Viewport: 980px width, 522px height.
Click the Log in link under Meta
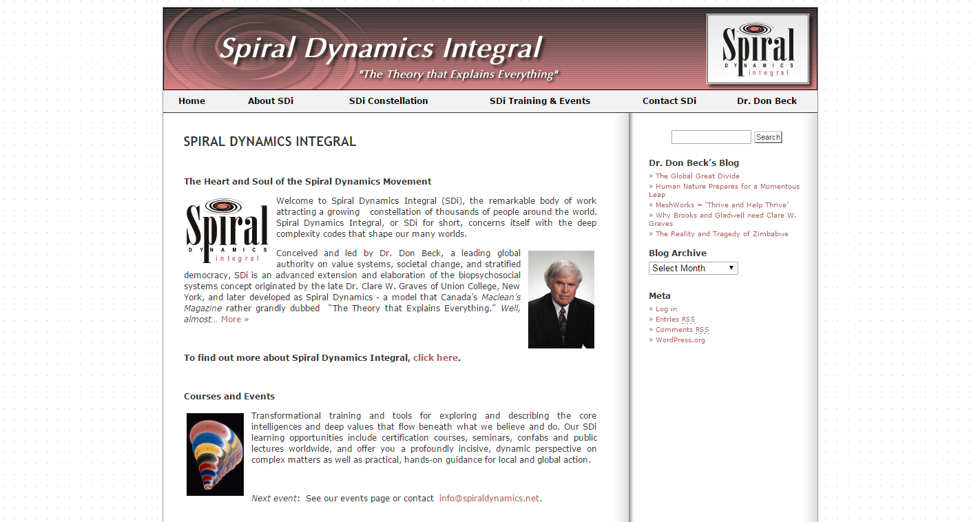click(x=666, y=309)
